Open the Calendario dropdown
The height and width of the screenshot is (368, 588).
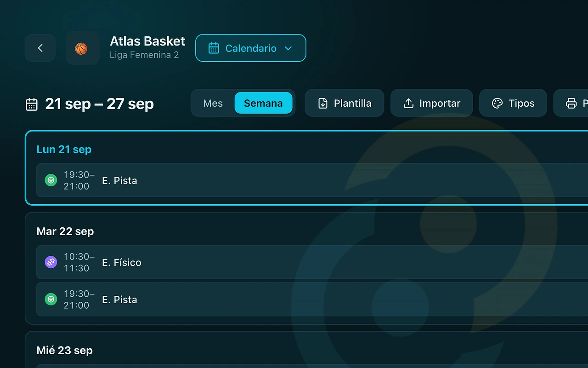[x=251, y=48]
